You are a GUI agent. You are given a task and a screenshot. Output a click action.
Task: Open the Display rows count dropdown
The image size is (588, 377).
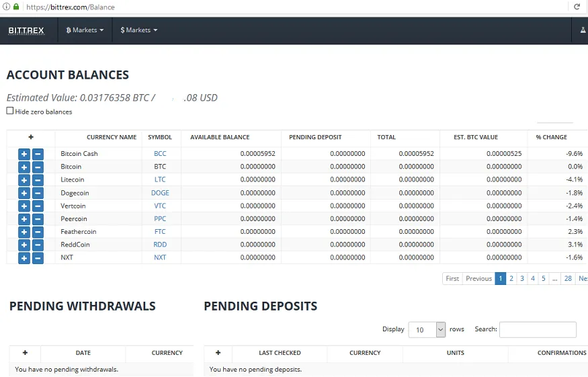427,330
